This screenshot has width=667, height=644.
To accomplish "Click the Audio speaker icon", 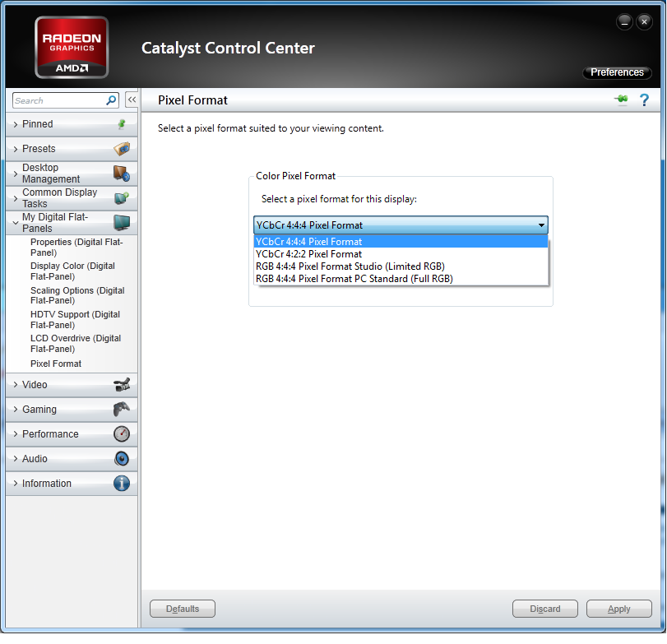I will pyautogui.click(x=122, y=459).
